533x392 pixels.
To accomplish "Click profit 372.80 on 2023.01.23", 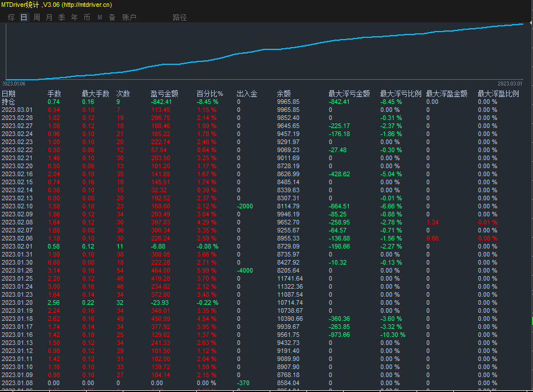I will coord(161,295).
